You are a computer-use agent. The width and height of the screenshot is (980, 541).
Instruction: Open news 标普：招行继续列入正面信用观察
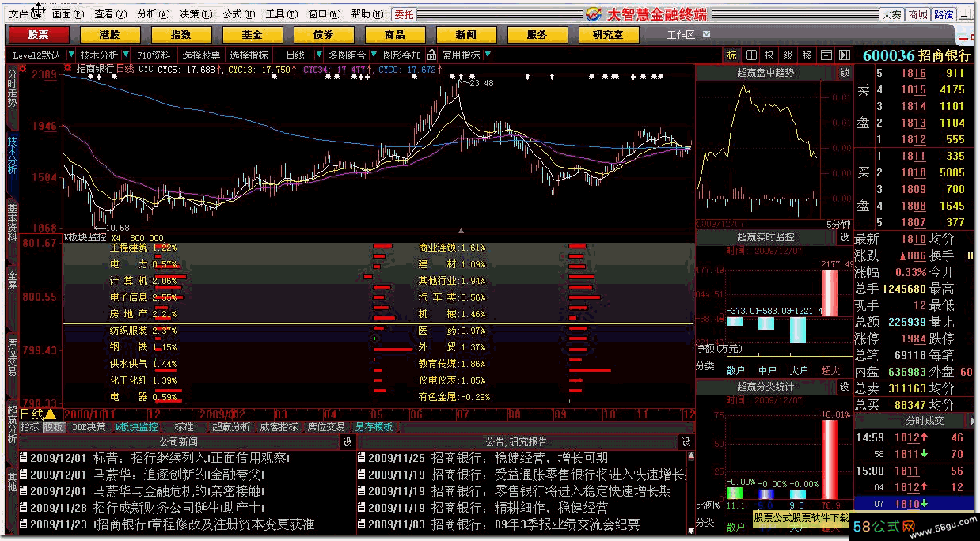click(192, 458)
